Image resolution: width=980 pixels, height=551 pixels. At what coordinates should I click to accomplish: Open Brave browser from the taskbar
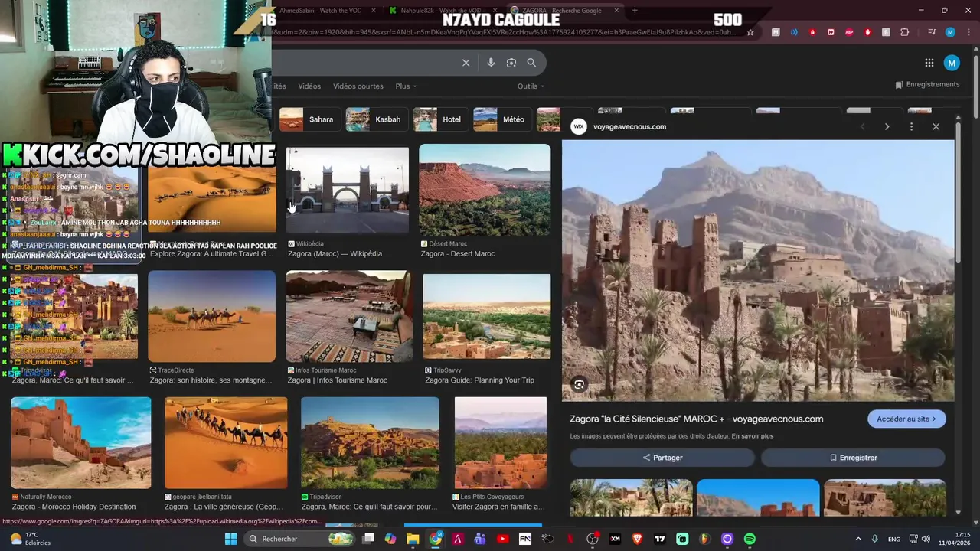pyautogui.click(x=638, y=539)
